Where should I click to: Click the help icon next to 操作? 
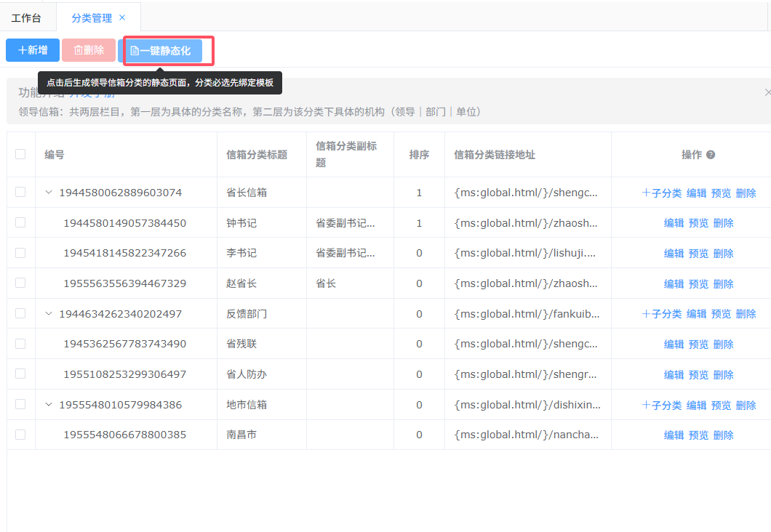click(x=711, y=155)
